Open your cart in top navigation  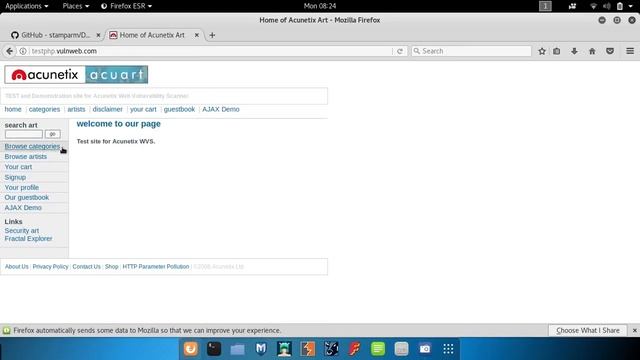pos(143,109)
